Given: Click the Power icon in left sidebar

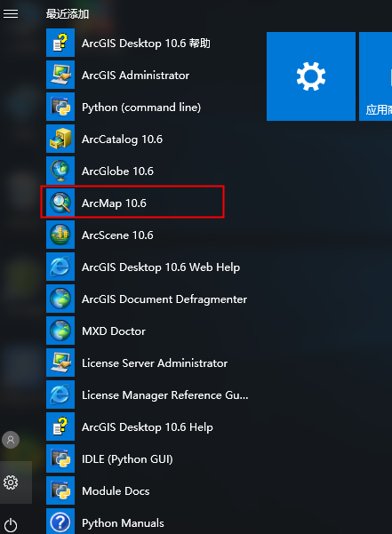Looking at the screenshot, I should point(11,524).
